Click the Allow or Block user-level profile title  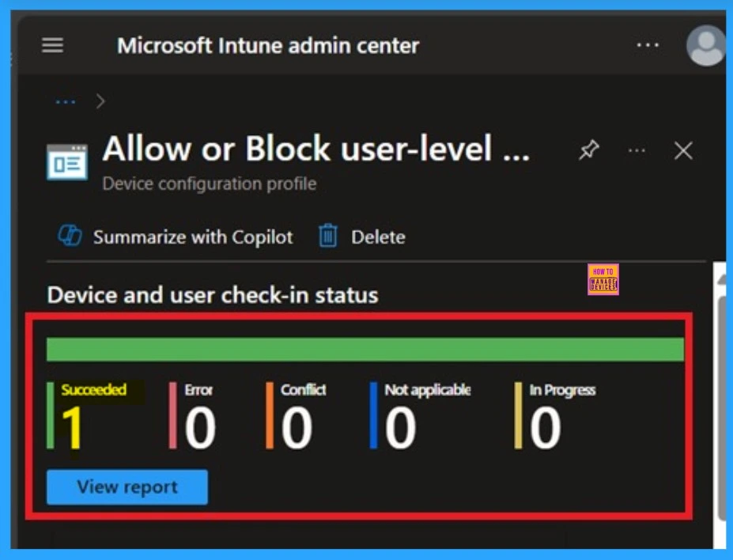coord(316,149)
